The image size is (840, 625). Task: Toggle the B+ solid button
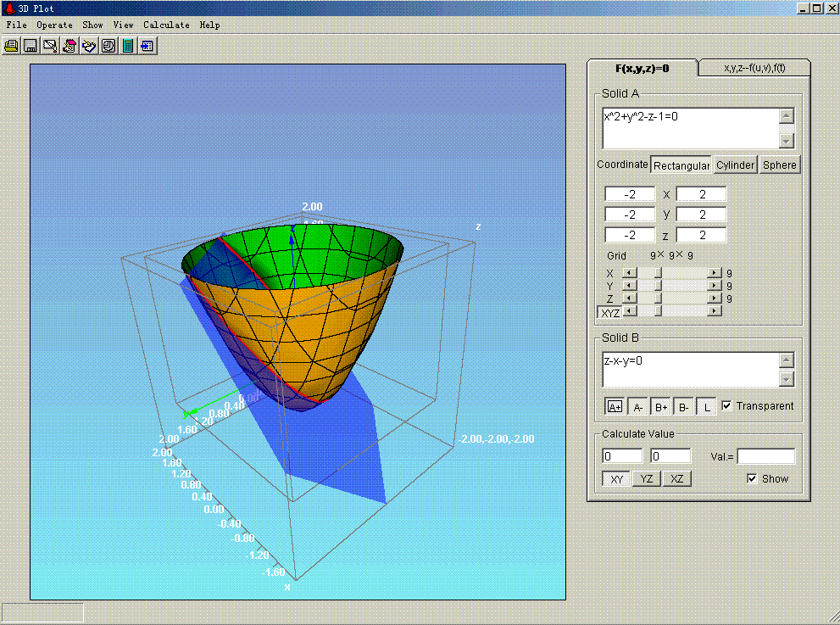click(661, 407)
